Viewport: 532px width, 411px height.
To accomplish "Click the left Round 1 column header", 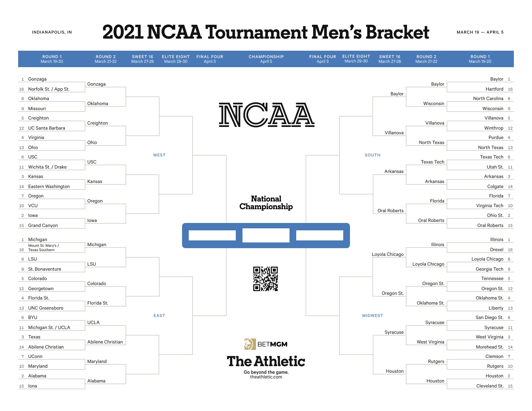I will pyautogui.click(x=52, y=59).
